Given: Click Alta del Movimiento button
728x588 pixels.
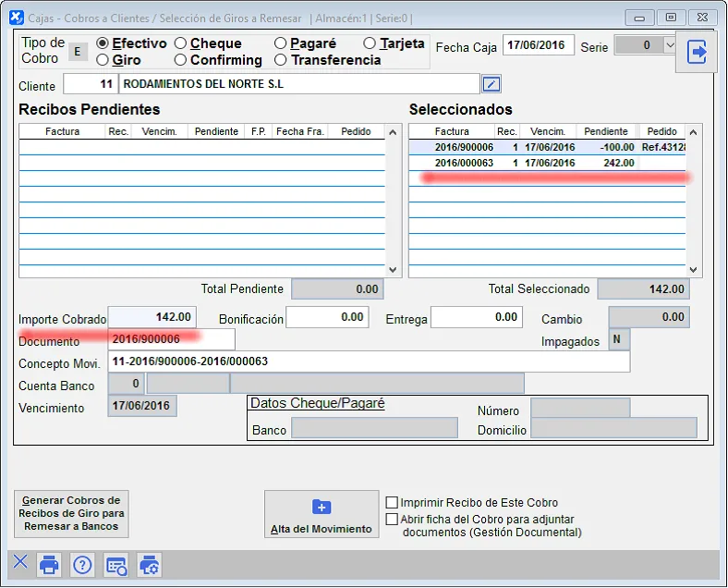Looking at the screenshot, I should tap(321, 515).
